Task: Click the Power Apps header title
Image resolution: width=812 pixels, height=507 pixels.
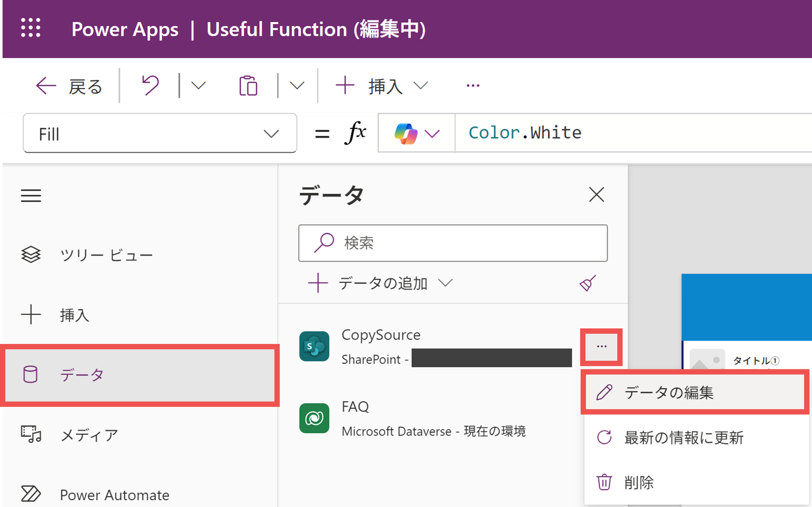Action: 125,29
